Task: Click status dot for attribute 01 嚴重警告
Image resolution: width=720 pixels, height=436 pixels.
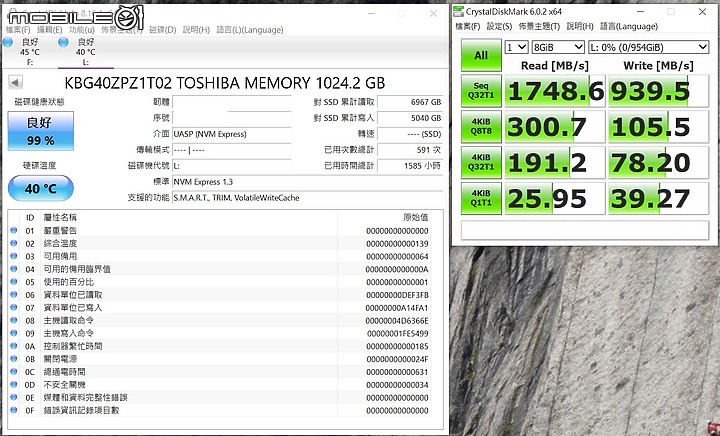Action: (14, 230)
